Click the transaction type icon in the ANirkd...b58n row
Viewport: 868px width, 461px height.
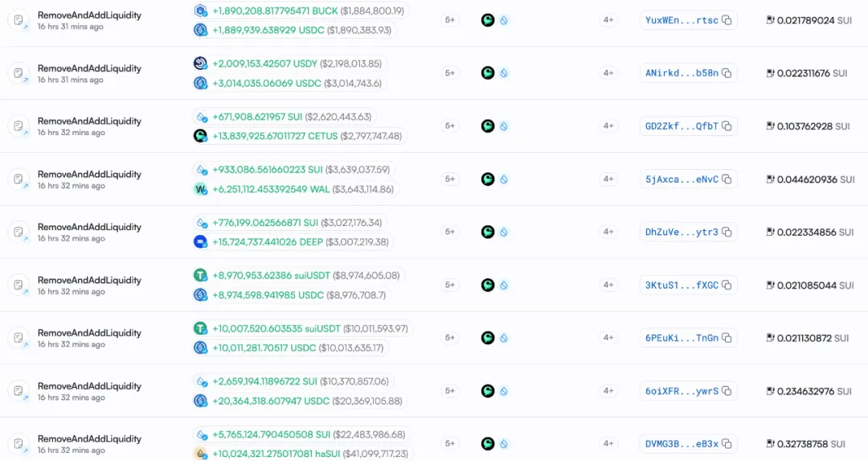(x=18, y=73)
